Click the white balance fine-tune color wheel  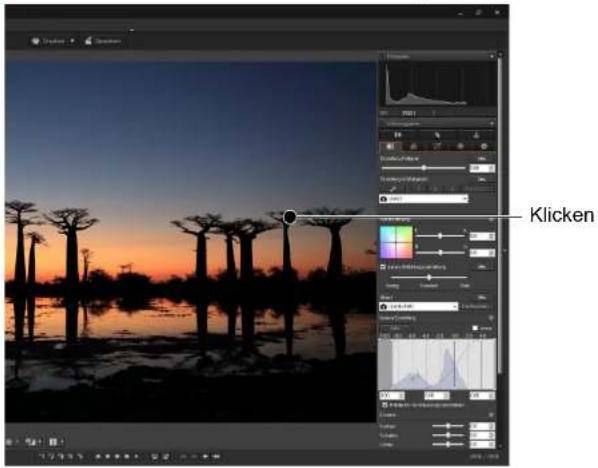[x=396, y=242]
